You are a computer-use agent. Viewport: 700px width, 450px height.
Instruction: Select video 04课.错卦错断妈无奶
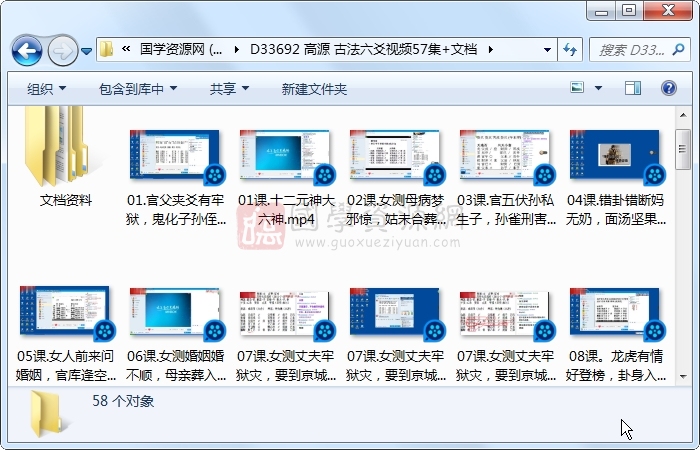(x=616, y=178)
